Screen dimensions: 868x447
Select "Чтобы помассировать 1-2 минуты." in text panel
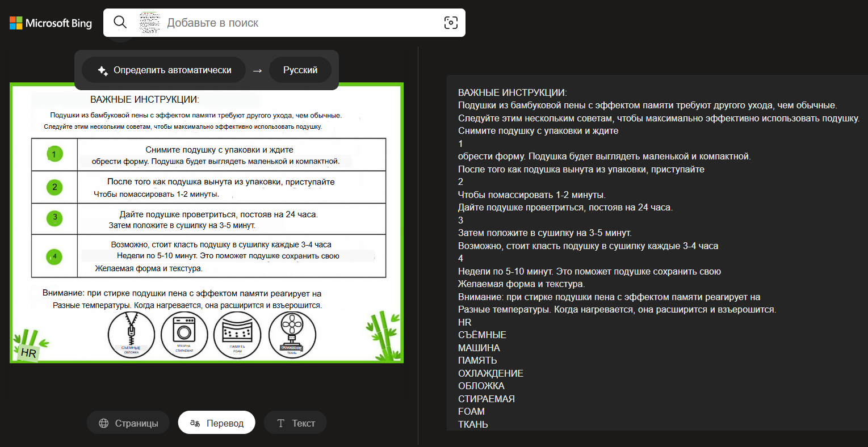point(532,195)
